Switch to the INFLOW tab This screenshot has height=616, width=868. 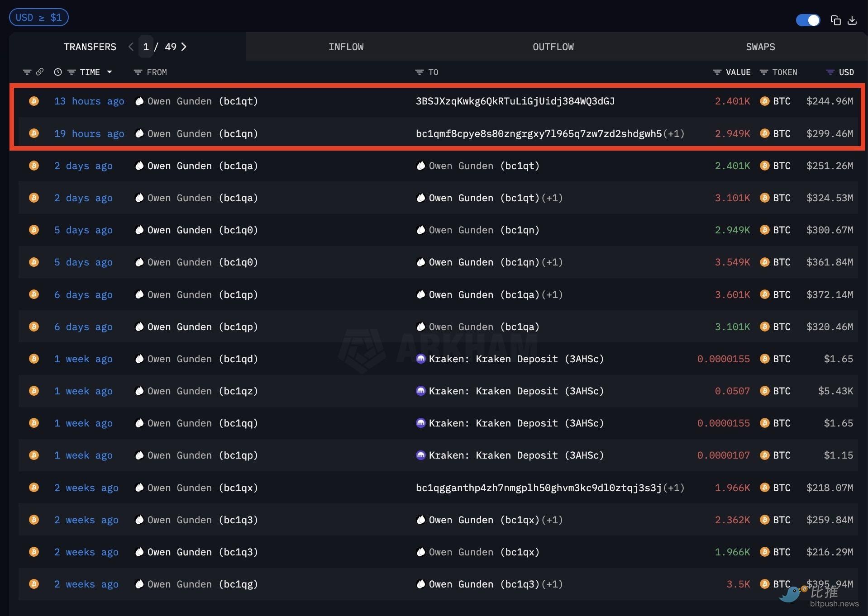(346, 47)
